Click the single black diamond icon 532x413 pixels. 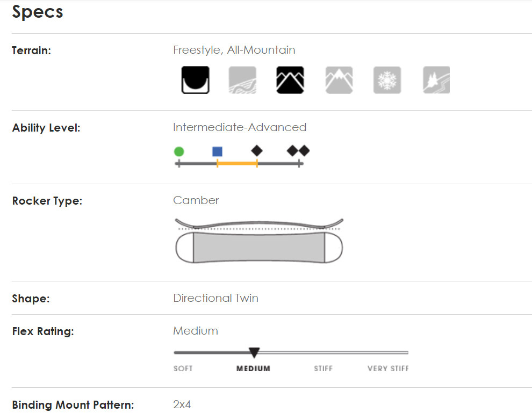[257, 151]
